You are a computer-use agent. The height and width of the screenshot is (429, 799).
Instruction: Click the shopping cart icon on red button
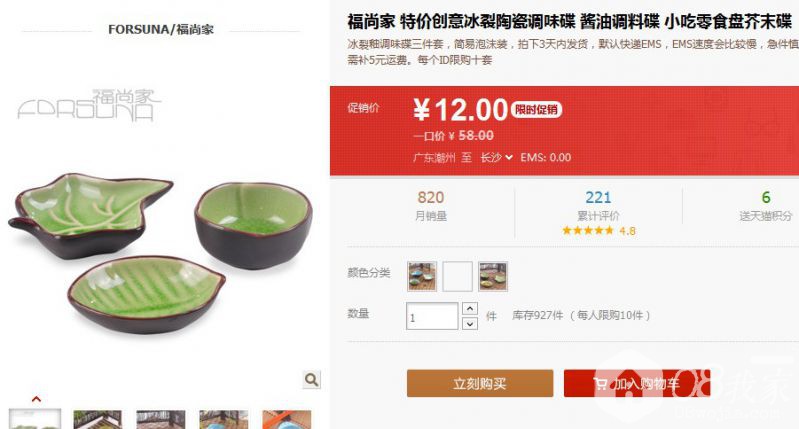click(601, 384)
